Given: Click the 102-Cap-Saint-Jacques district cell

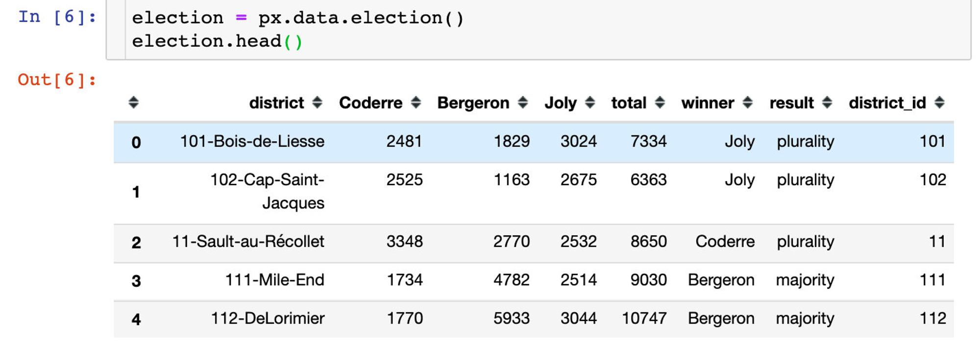Looking at the screenshot, I should tap(268, 191).
